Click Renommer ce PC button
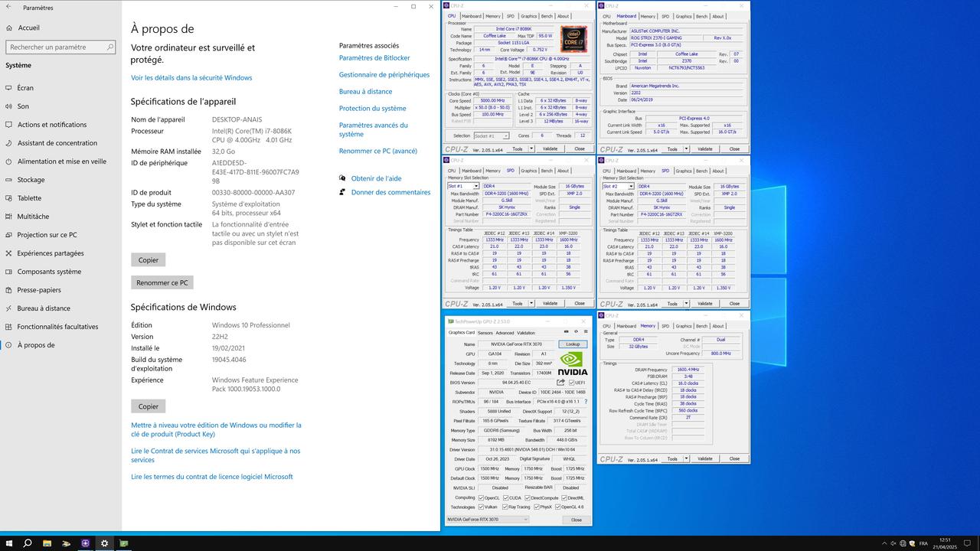 point(162,282)
